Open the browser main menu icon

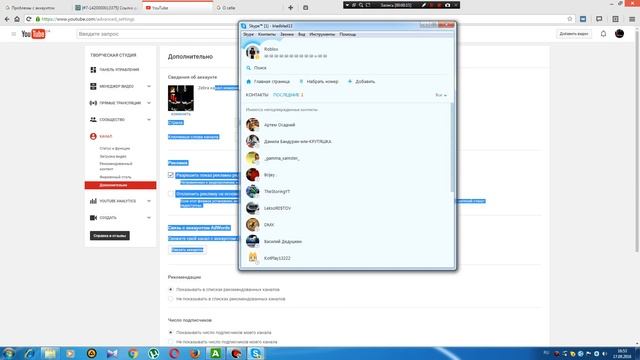[x=631, y=19]
